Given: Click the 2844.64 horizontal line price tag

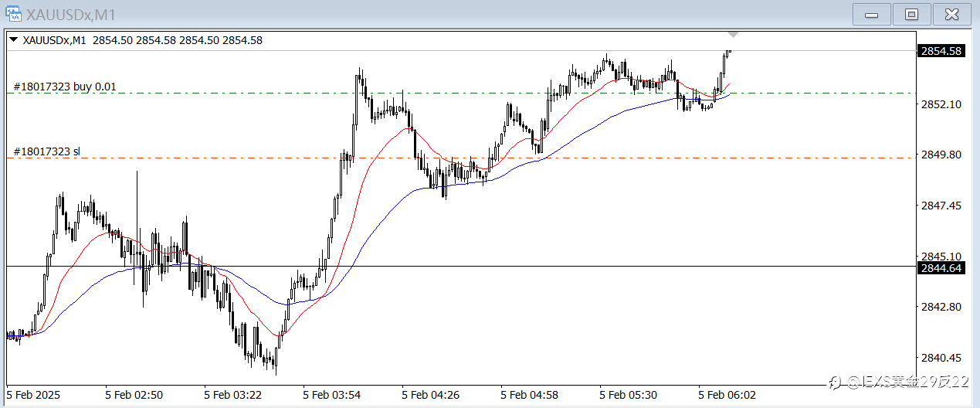Looking at the screenshot, I should click(x=941, y=268).
